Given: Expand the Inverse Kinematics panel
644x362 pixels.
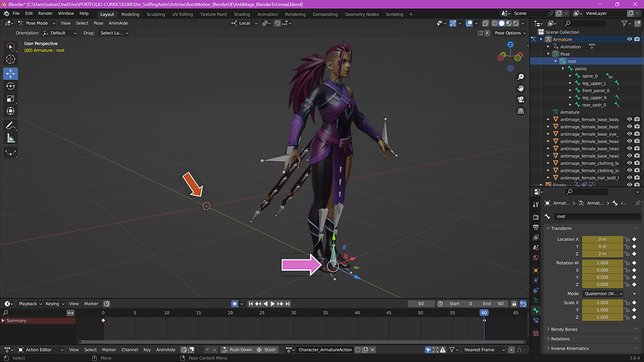Looking at the screenshot, I should coord(570,348).
